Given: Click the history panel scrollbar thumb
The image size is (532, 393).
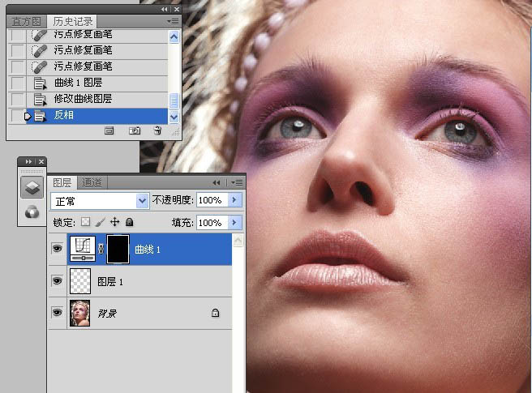Looking at the screenshot, I should 174,100.
